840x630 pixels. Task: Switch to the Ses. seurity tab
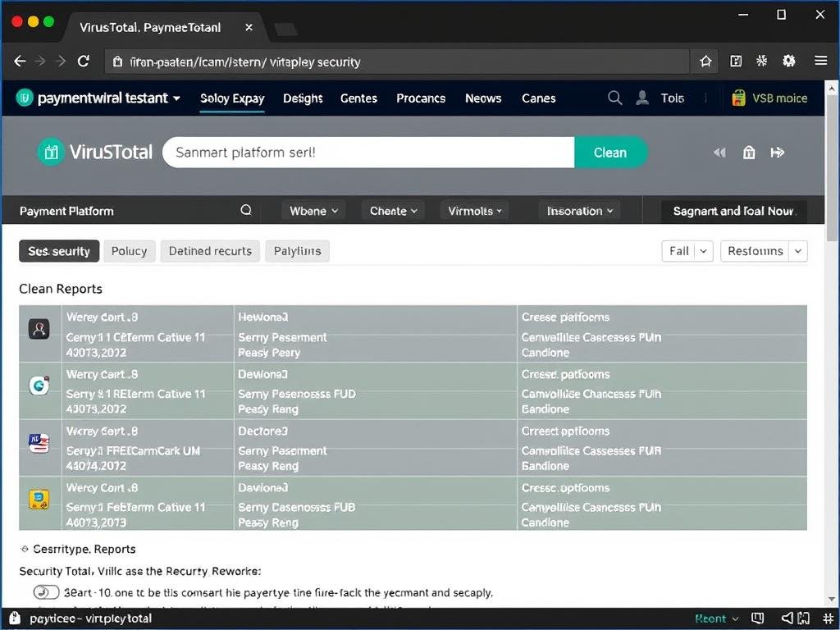[59, 251]
